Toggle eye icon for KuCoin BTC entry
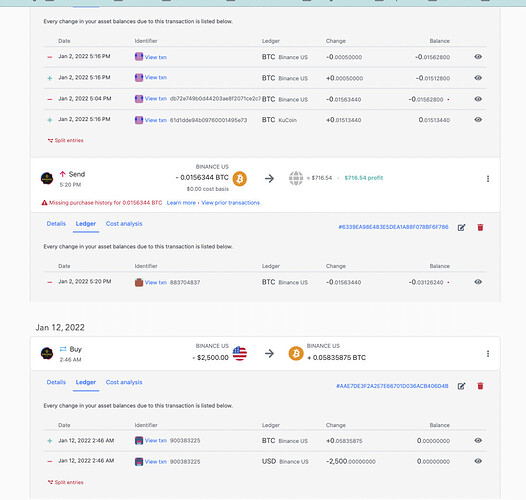526x500 pixels. [x=478, y=120]
